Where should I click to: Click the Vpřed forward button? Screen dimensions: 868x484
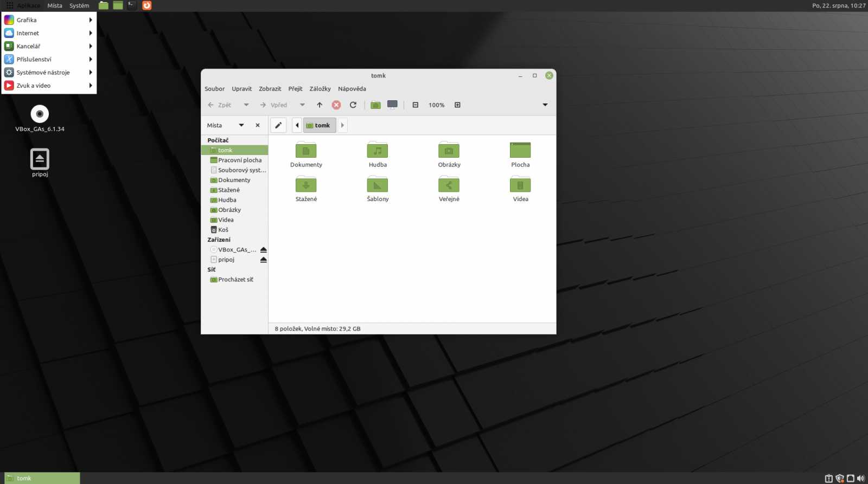273,105
